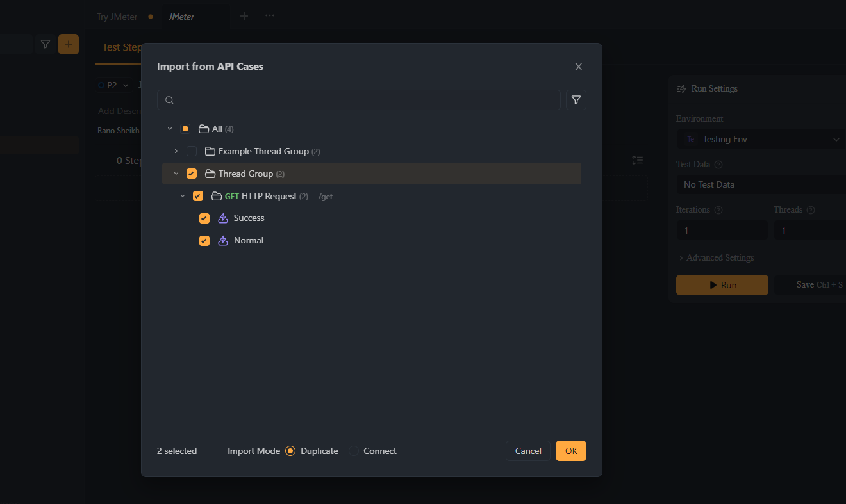Click the magnifier icon in the search field
846x504 pixels.
pyautogui.click(x=169, y=100)
